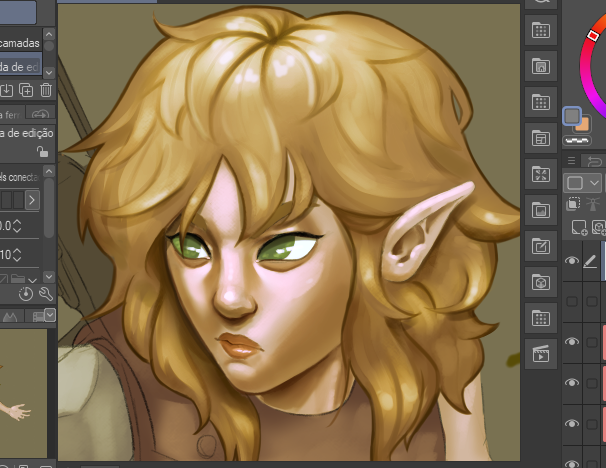Click the wrench settings icon
Viewport: 606px width, 468px height.
[x=46, y=294]
